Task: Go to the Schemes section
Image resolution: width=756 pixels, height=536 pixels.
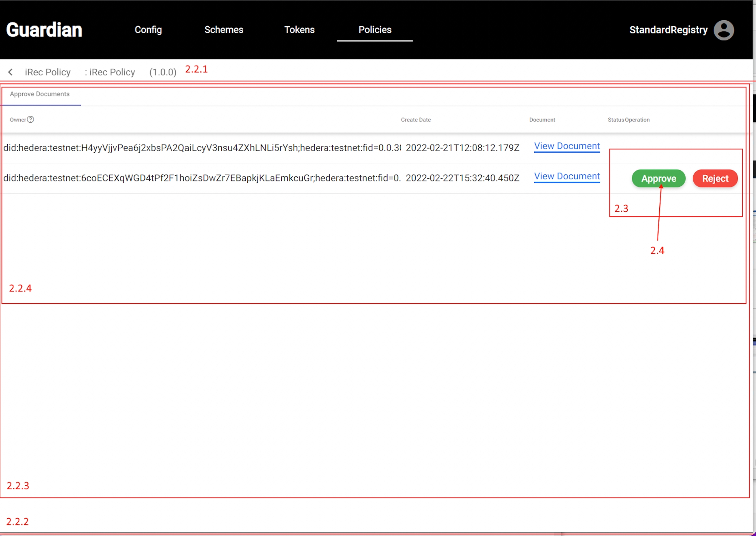Action: tap(223, 30)
